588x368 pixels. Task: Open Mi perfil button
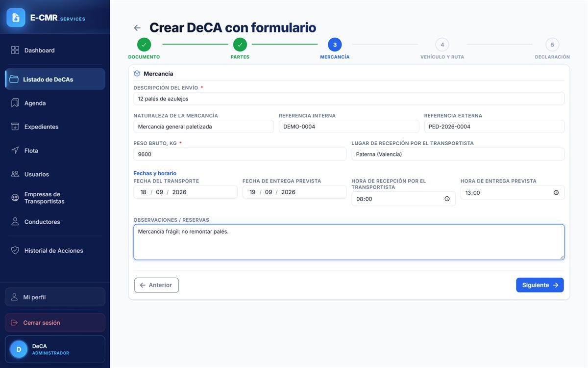point(55,297)
